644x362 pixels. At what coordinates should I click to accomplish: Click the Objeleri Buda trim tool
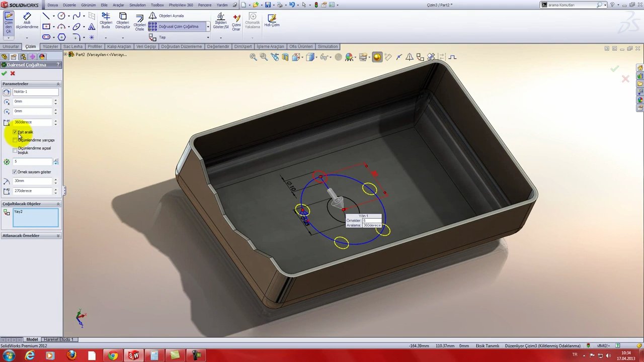[106, 21]
